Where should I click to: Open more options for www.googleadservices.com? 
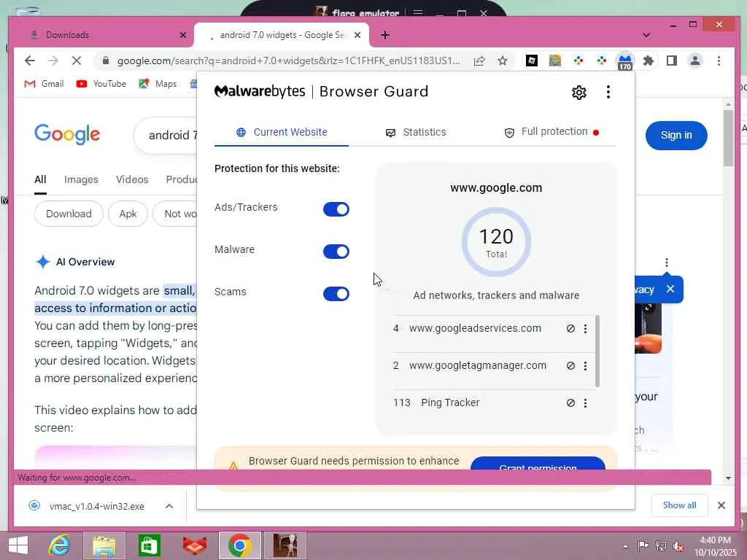click(x=586, y=329)
